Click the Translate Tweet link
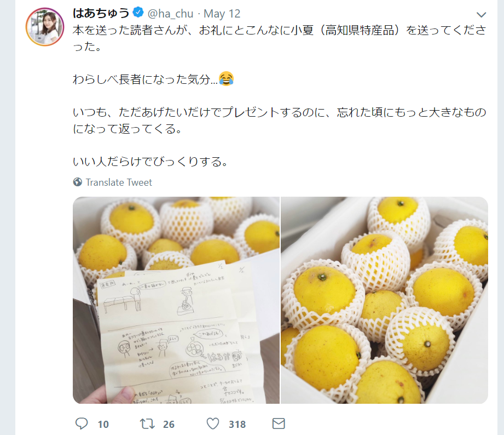This screenshot has height=435, width=504. pyautogui.click(x=119, y=182)
